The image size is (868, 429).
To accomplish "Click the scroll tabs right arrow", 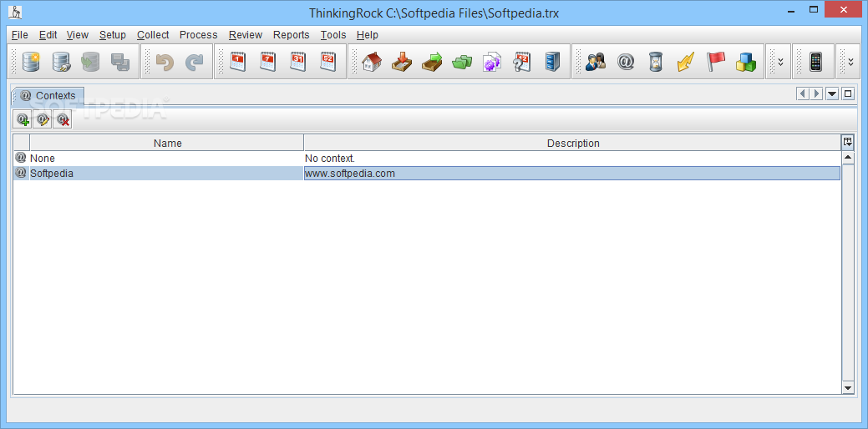I will [816, 94].
